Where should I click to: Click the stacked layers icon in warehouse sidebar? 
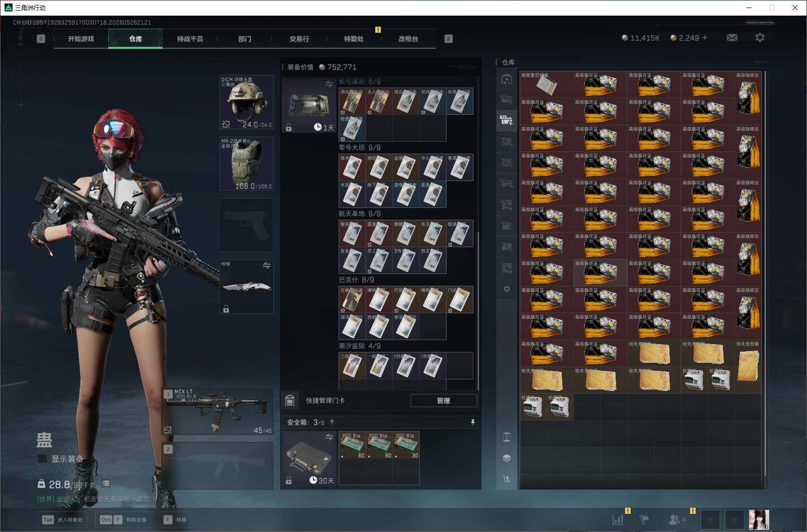507,458
